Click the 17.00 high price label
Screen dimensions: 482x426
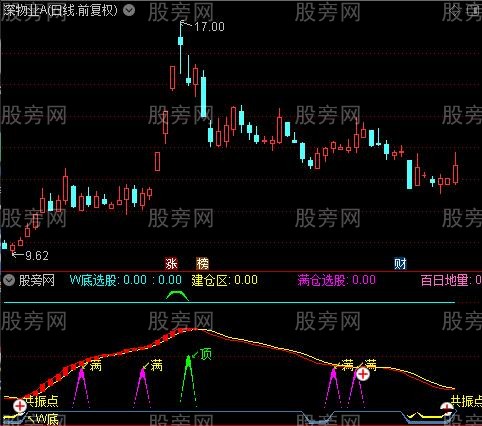pos(209,27)
